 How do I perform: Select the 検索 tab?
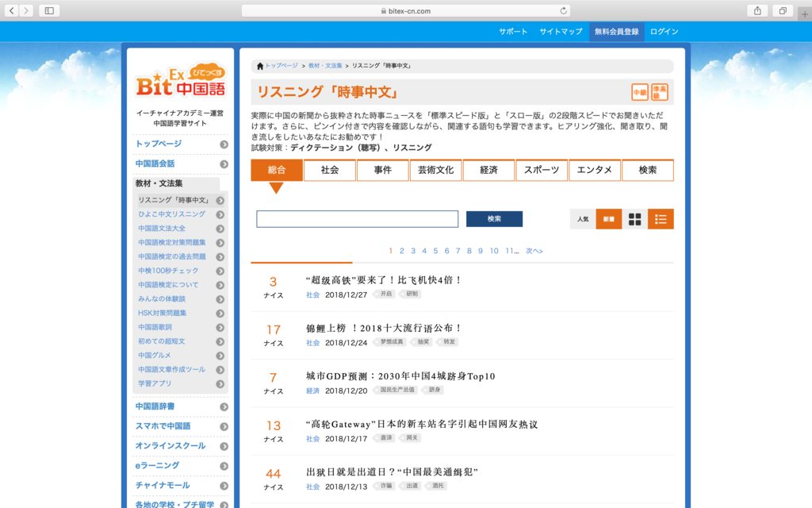[x=648, y=170]
